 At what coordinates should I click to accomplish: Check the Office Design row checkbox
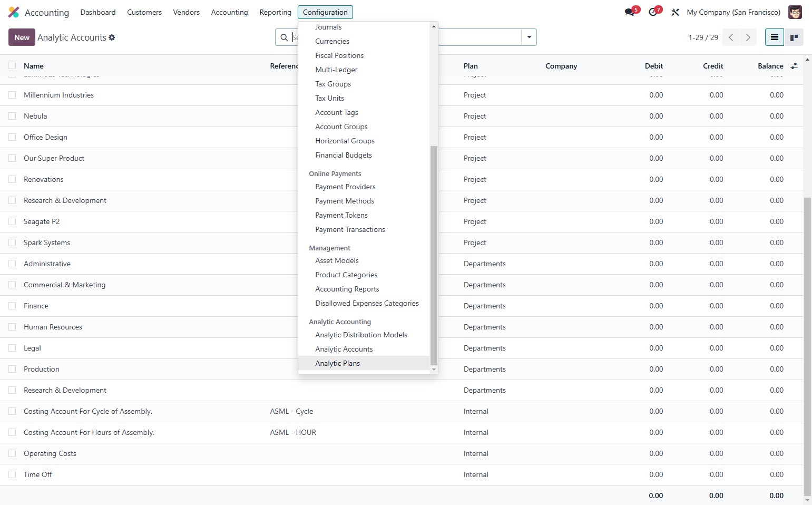12,137
